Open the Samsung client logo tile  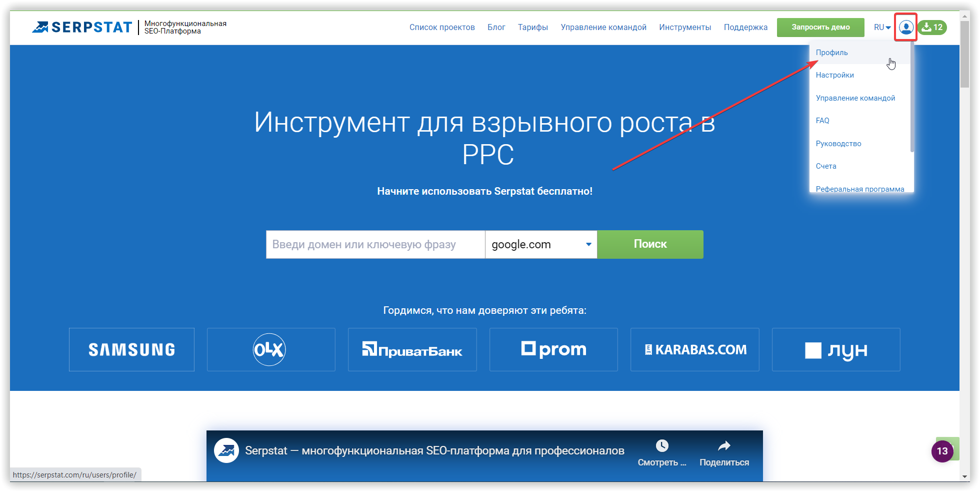tap(131, 349)
